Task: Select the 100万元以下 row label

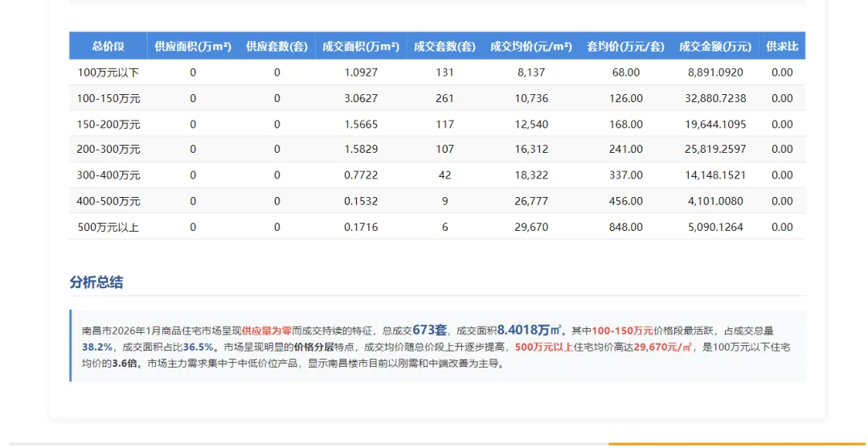Action: coord(108,72)
